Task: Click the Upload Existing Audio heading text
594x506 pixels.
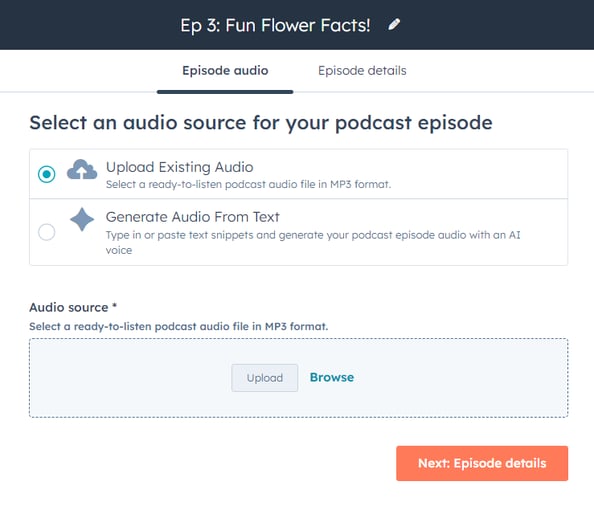Action: pyautogui.click(x=180, y=167)
